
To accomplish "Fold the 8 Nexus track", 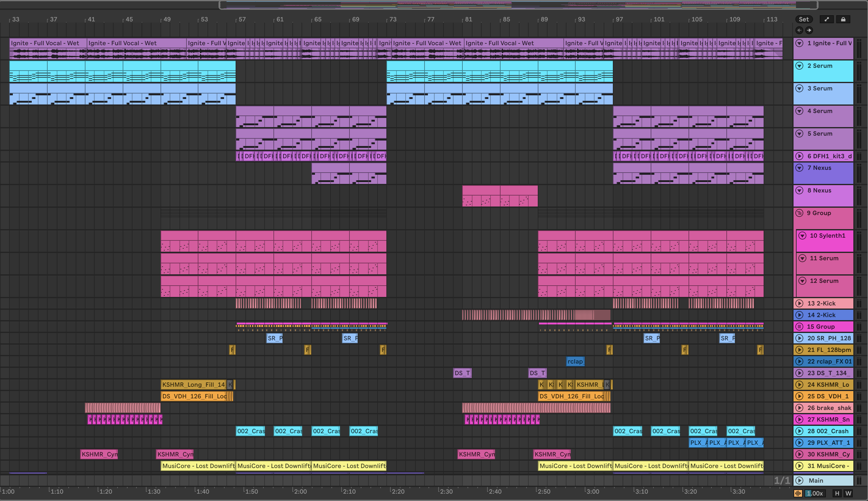I will pos(800,190).
